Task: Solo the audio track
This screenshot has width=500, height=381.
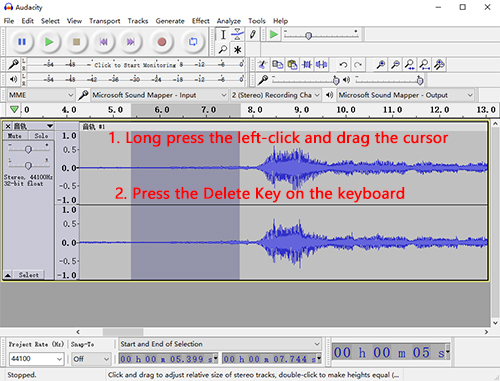Action: pos(41,136)
